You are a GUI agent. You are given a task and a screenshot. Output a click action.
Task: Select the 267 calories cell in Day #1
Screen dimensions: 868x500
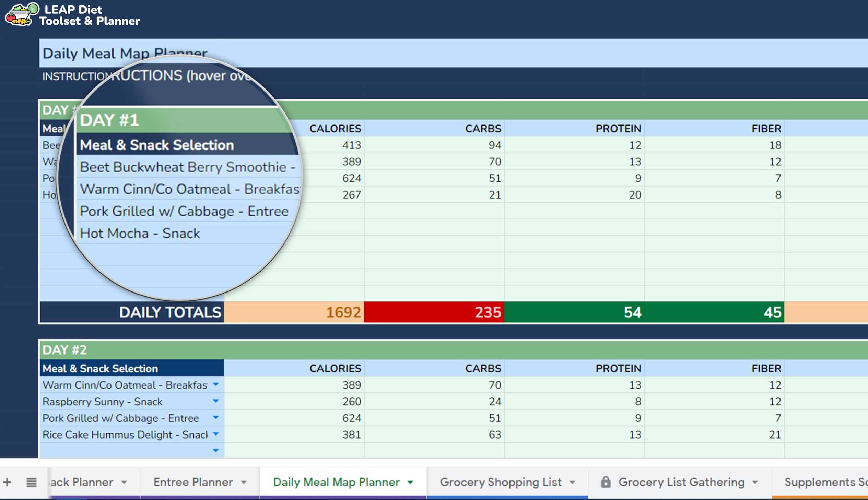(x=294, y=194)
